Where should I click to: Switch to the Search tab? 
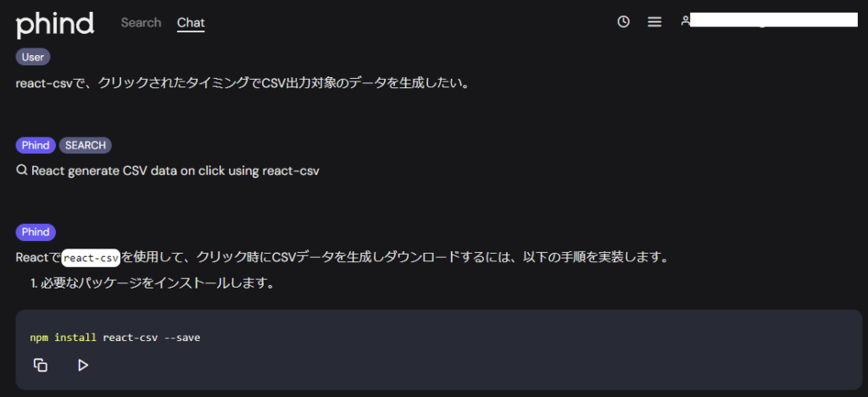142,23
